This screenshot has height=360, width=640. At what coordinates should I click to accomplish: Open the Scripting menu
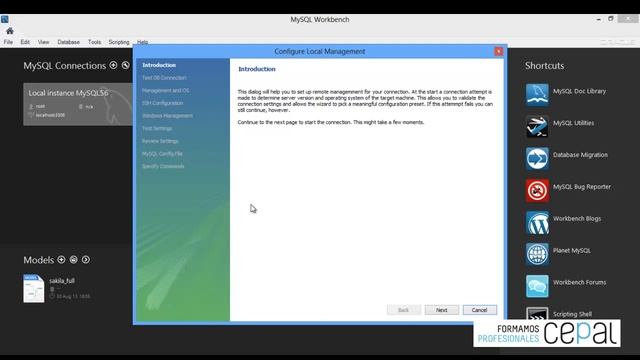(119, 42)
